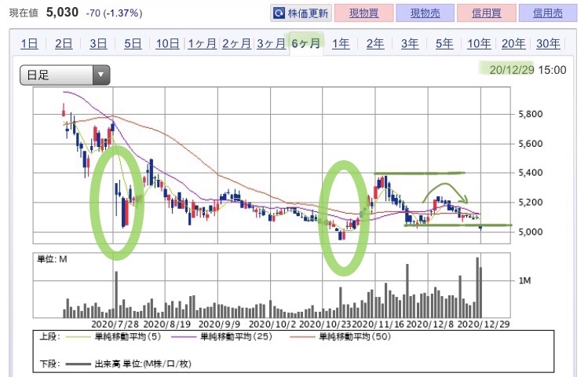Show the 3年 chart period

coord(410,43)
